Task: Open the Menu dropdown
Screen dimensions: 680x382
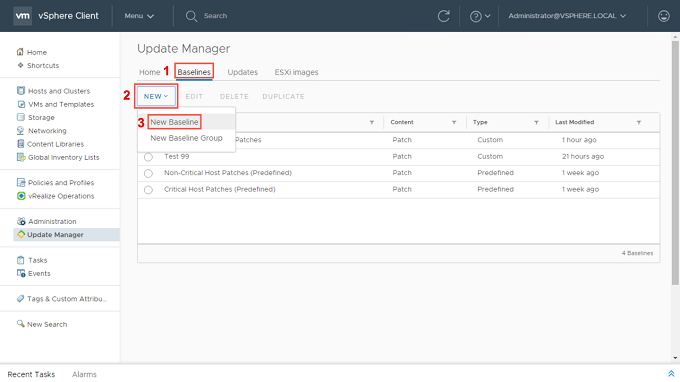Action: 139,16
